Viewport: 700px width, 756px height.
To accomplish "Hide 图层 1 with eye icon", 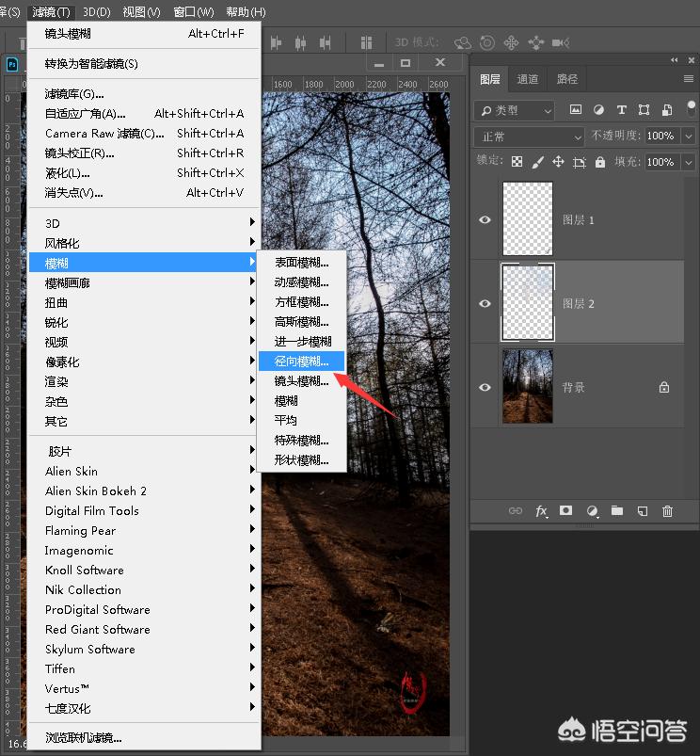I will pos(485,220).
